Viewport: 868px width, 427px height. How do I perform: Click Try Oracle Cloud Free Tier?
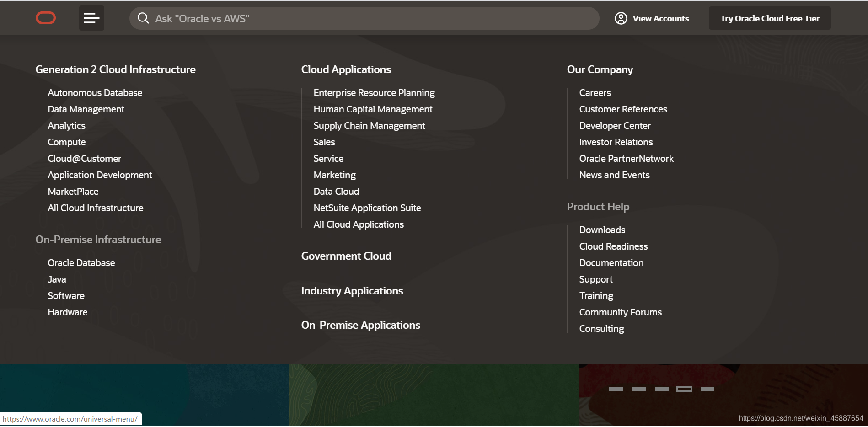(x=770, y=18)
